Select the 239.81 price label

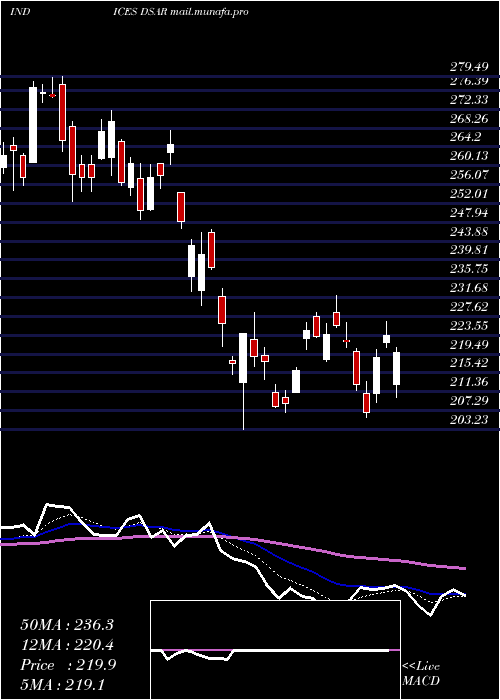pyautogui.click(x=469, y=250)
